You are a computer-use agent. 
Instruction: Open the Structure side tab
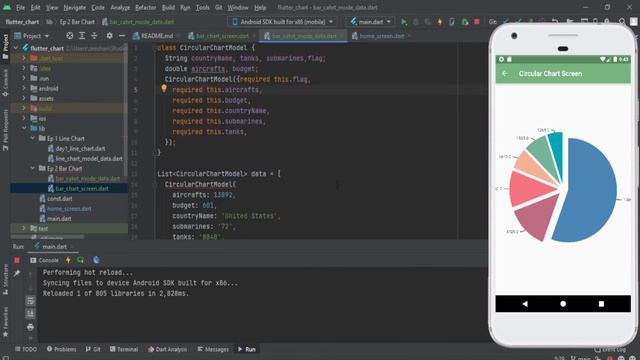(x=5, y=280)
